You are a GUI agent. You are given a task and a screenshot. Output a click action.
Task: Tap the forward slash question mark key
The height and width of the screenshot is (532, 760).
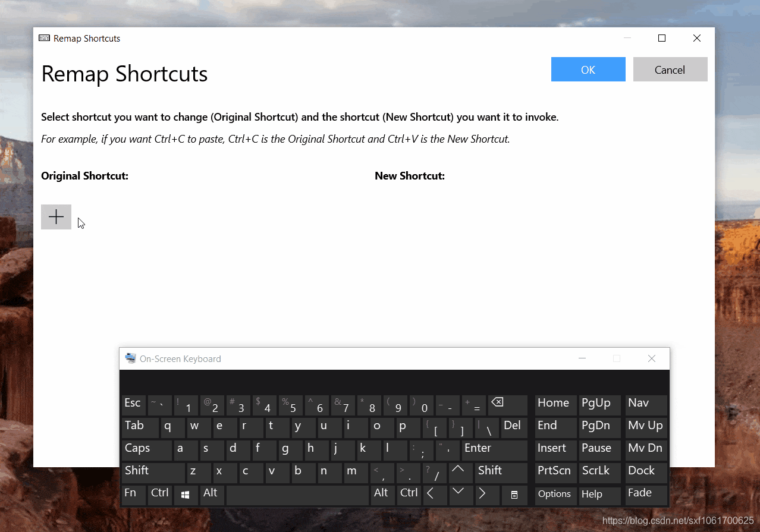tap(435, 473)
